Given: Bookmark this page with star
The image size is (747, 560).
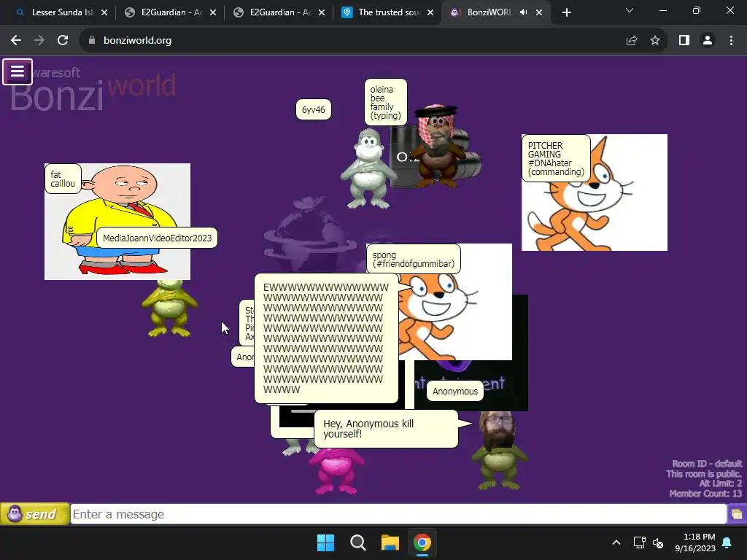Looking at the screenshot, I should pos(655,41).
